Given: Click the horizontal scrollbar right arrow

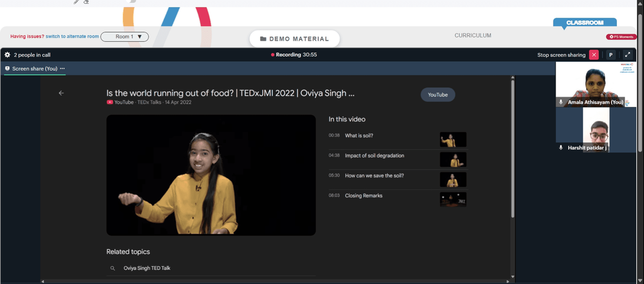Looking at the screenshot, I should point(508,281).
